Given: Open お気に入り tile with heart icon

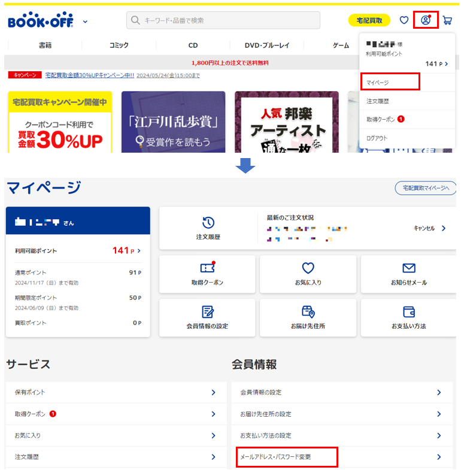Looking at the screenshot, I should [x=308, y=274].
